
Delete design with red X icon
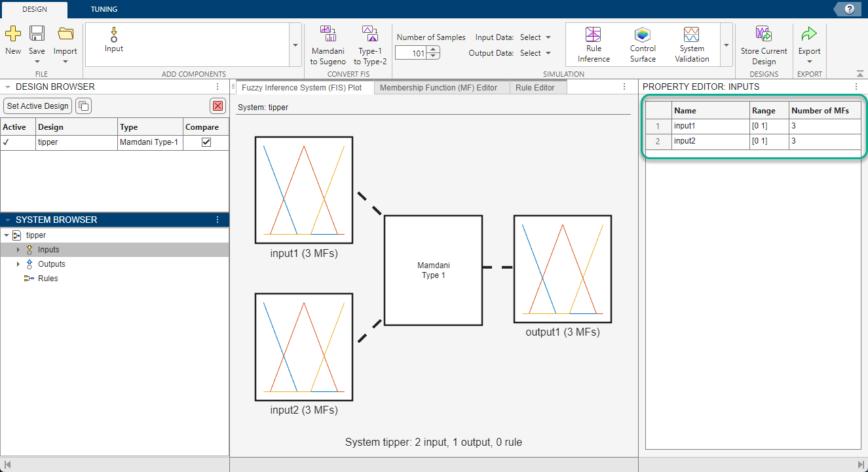point(217,106)
